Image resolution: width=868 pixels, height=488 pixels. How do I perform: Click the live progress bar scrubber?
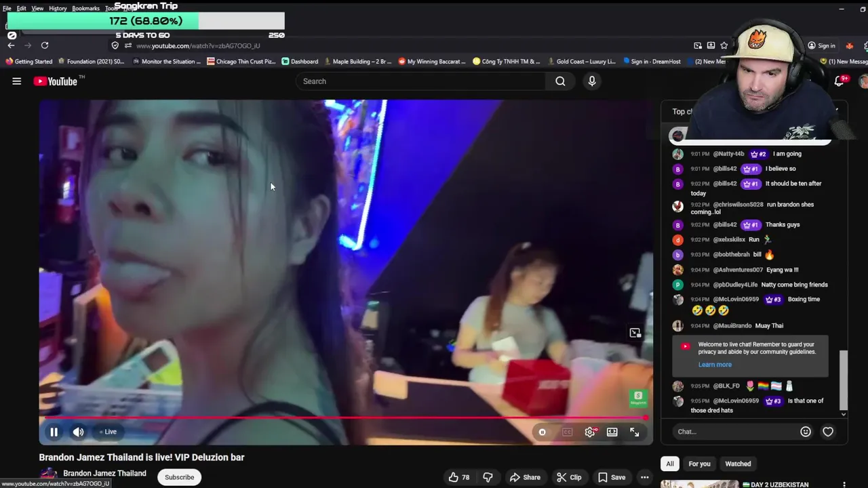click(x=646, y=418)
